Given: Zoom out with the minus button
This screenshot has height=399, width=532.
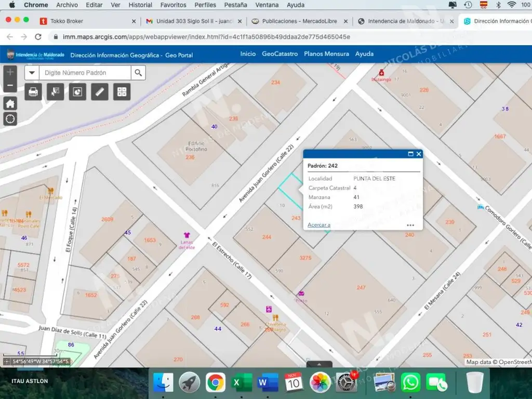Looking at the screenshot, I should 10,85.
